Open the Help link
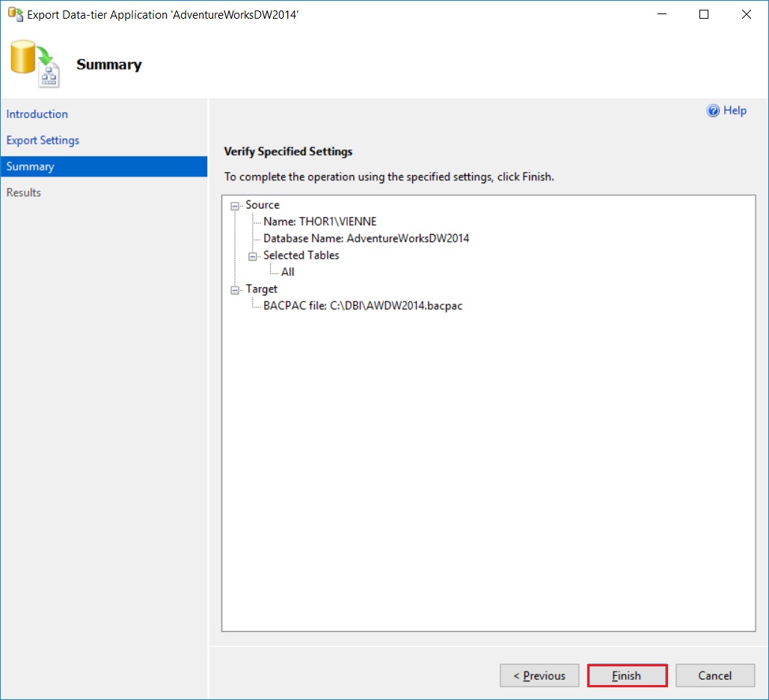This screenshot has width=769, height=700. click(735, 111)
